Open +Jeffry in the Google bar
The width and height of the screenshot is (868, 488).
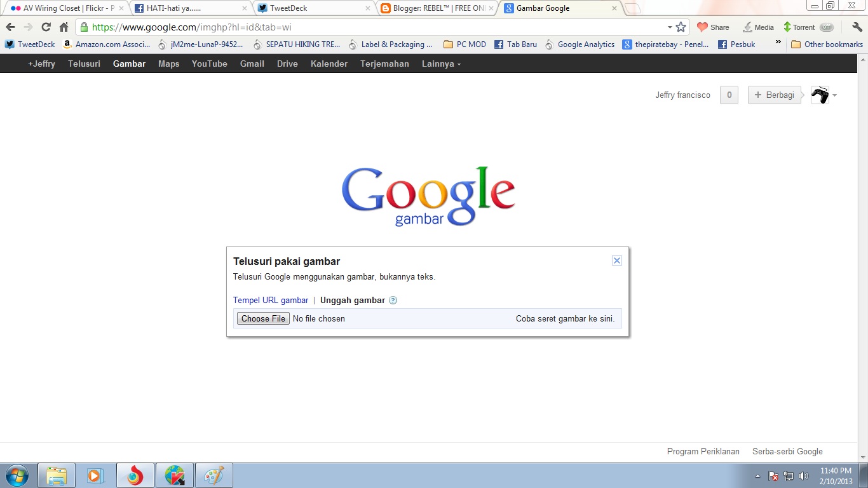click(41, 64)
